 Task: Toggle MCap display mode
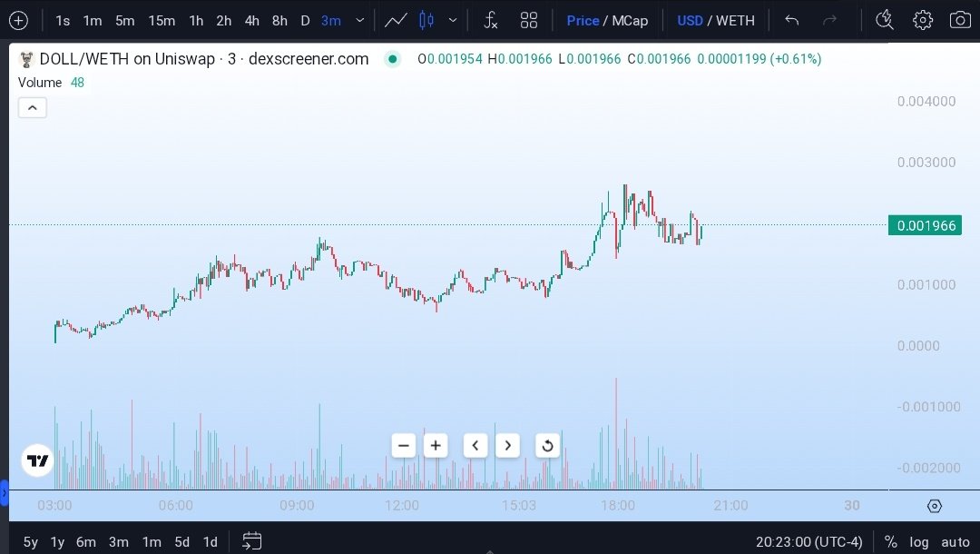pyautogui.click(x=630, y=21)
